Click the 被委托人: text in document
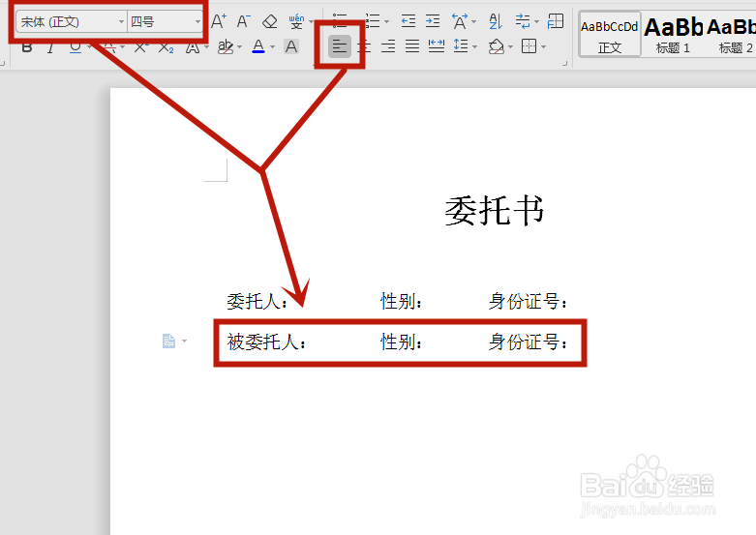This screenshot has height=535, width=756. coord(266,342)
